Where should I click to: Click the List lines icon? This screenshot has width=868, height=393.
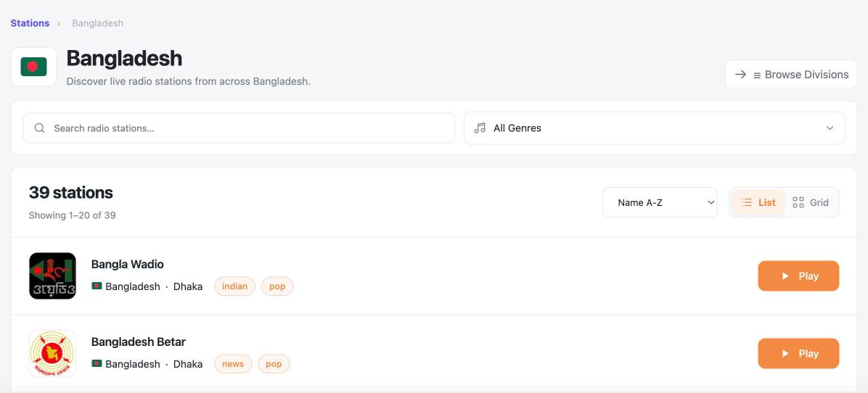point(746,202)
